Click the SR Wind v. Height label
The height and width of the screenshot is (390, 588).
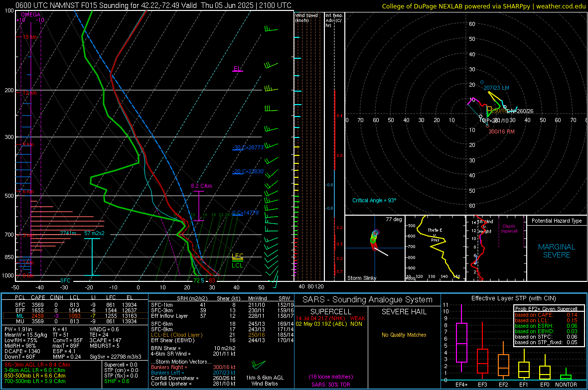485,227
